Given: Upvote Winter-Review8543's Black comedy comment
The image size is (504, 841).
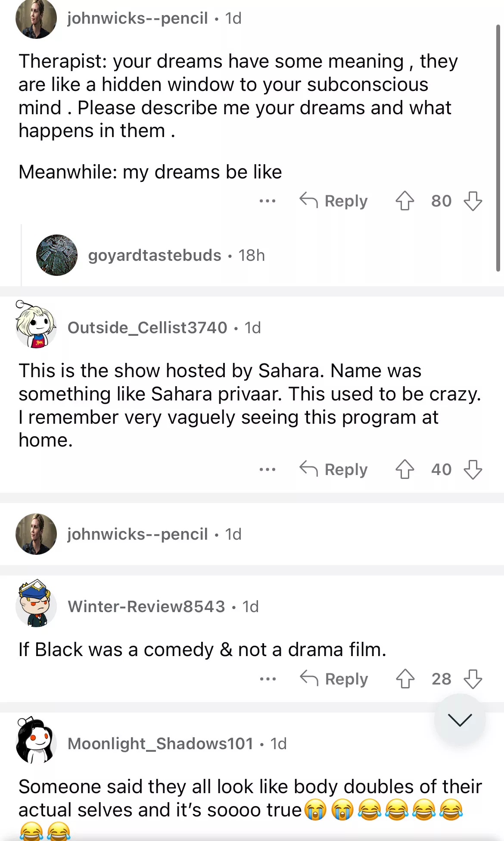Looking at the screenshot, I should [x=405, y=679].
